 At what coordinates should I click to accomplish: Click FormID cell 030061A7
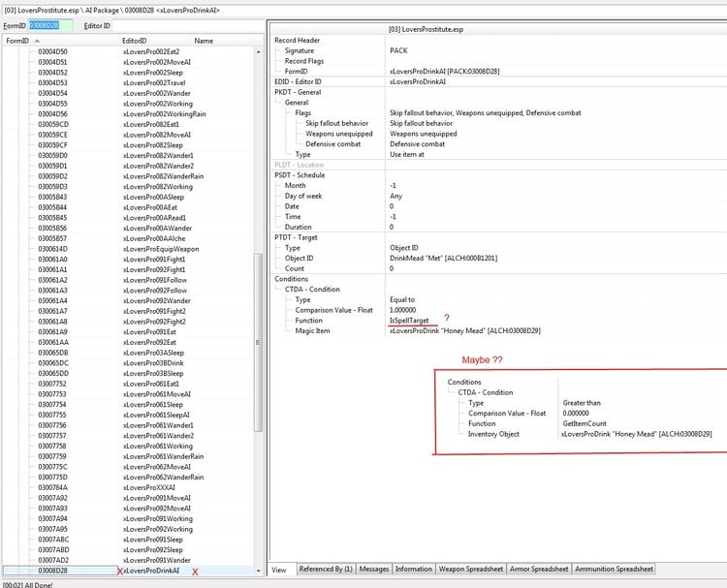click(x=52, y=311)
